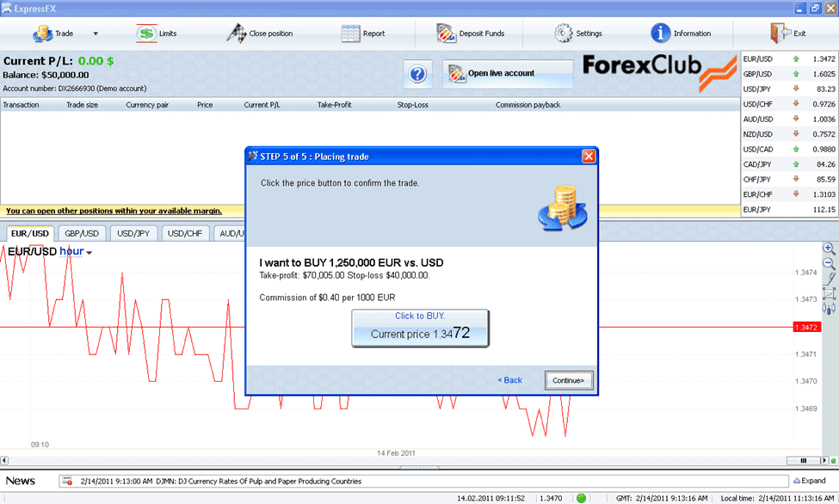Click the Commission payback column header
The image size is (839, 504).
point(527,105)
